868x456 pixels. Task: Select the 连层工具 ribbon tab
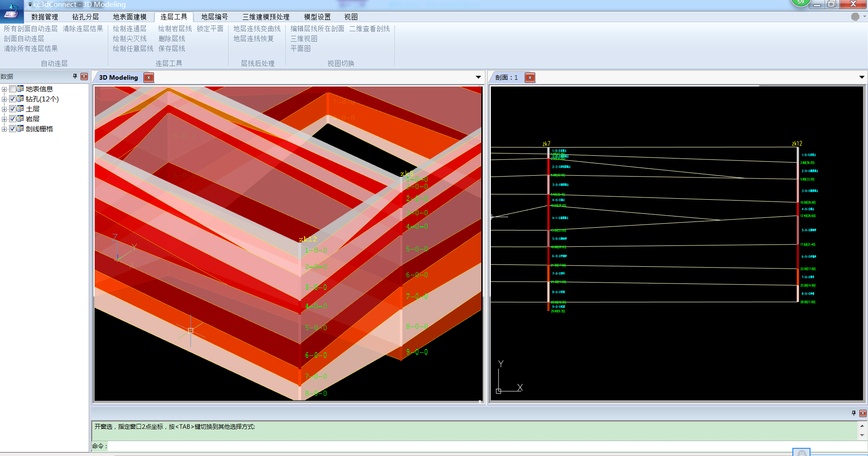tap(174, 17)
